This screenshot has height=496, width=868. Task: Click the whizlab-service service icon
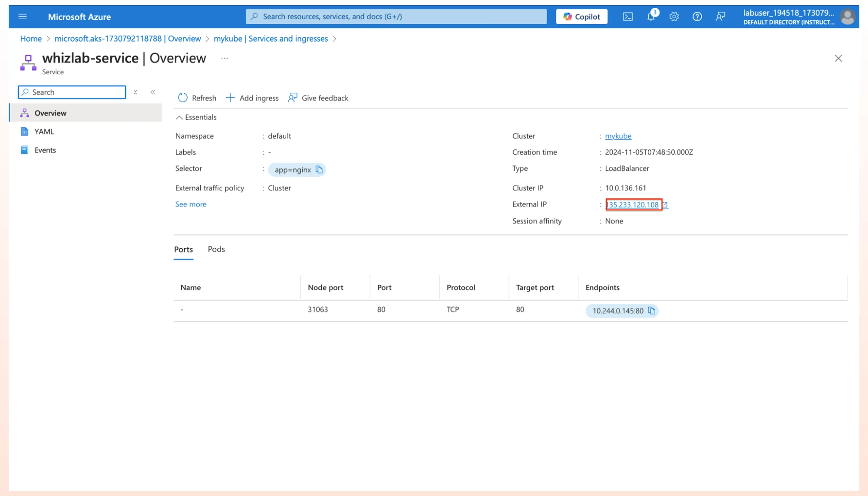tap(28, 62)
